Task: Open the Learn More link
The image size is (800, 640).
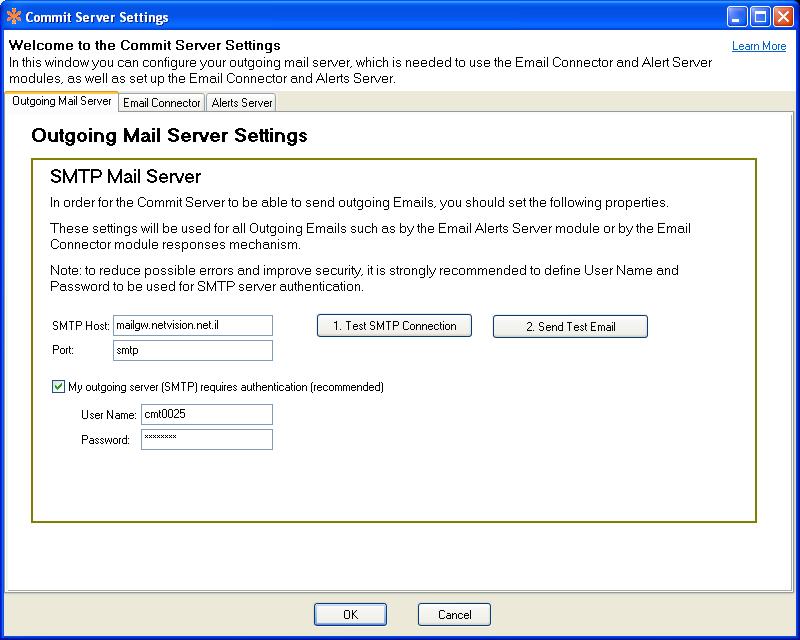Action: tap(759, 46)
